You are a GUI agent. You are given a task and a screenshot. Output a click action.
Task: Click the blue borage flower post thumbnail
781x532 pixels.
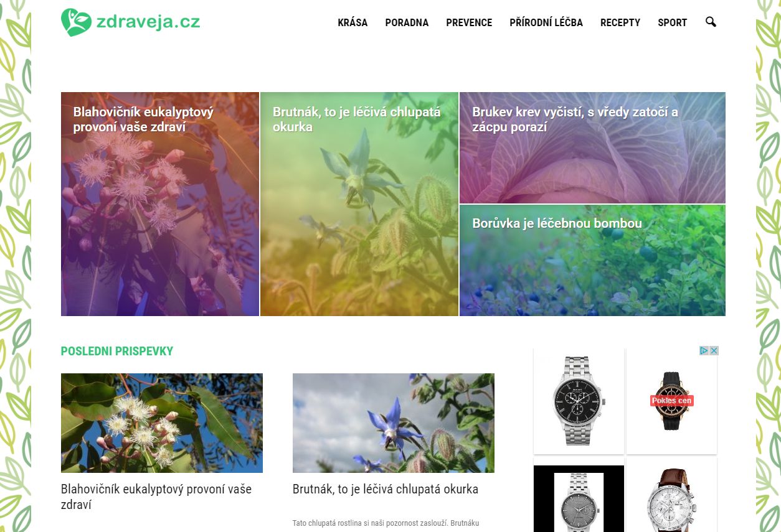click(394, 423)
